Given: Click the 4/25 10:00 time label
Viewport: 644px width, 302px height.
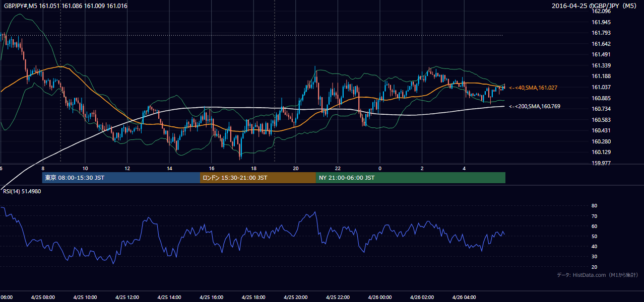Looking at the screenshot, I should pyautogui.click(x=85, y=297).
